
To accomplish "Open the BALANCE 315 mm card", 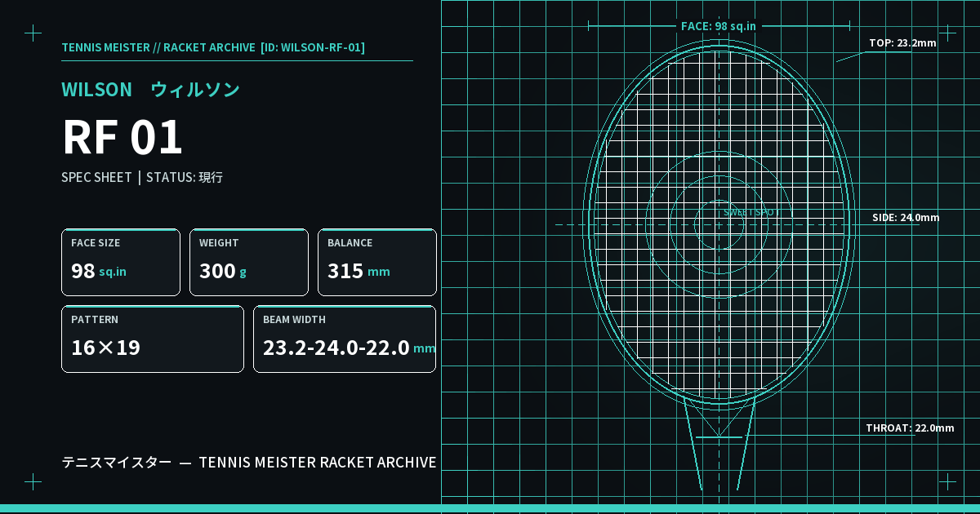I will pyautogui.click(x=377, y=262).
